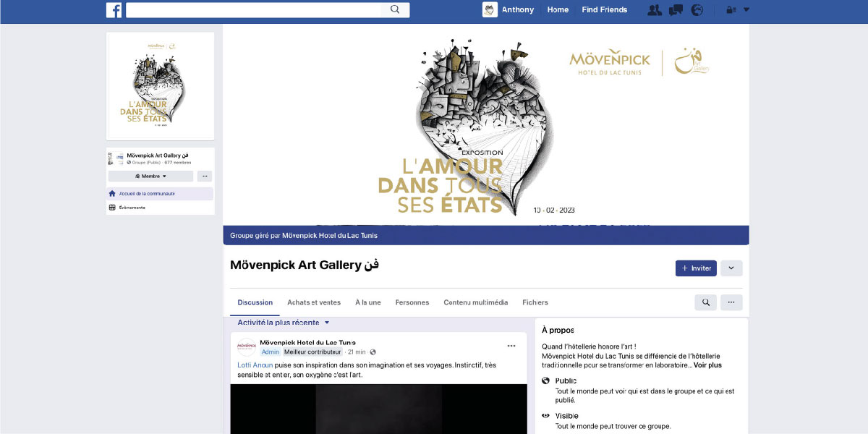Open privacy shortcuts lock icon
Image resolution: width=868 pixels, height=434 pixels.
pyautogui.click(x=730, y=10)
